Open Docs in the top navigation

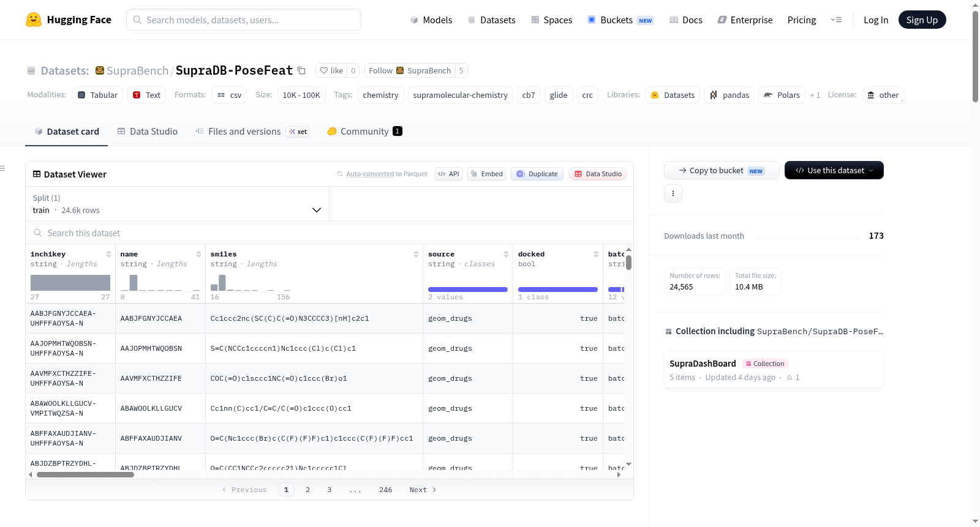point(686,20)
